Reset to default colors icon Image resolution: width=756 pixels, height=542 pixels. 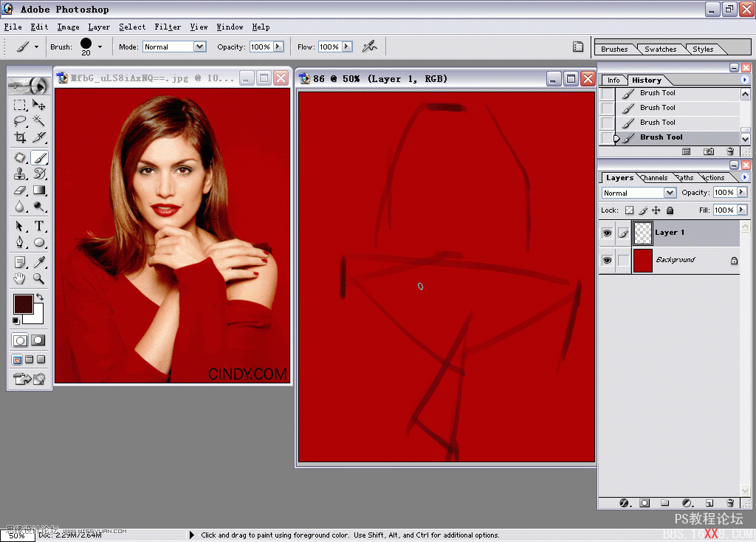pos(16,320)
